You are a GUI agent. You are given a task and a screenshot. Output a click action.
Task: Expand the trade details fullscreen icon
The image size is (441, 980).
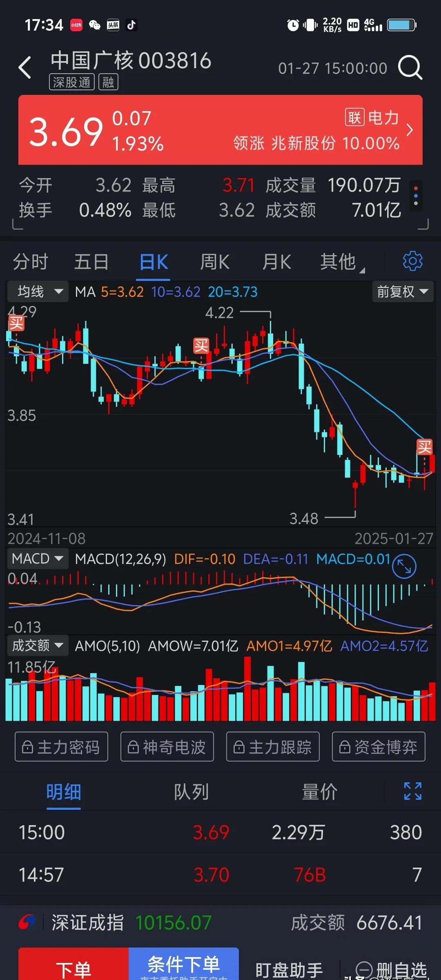(412, 791)
